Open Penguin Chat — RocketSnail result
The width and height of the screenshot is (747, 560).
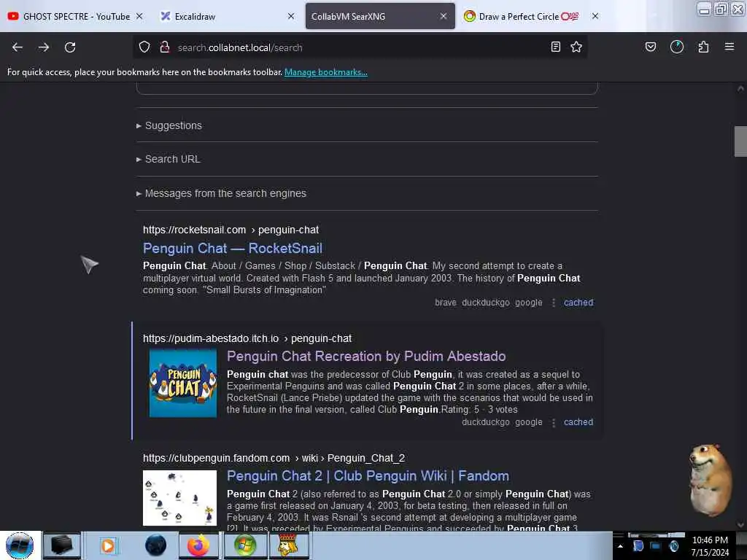pyautogui.click(x=233, y=248)
